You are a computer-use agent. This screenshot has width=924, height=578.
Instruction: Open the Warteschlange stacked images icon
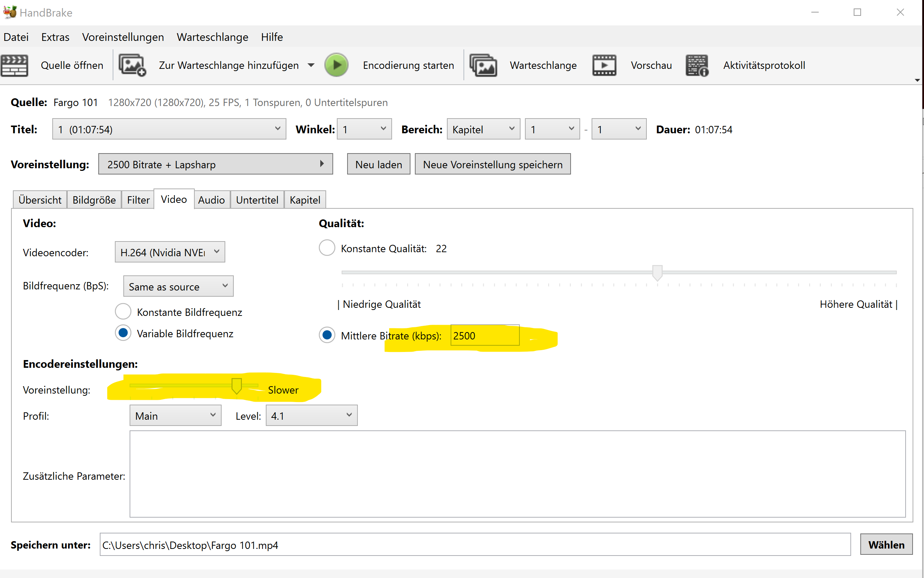[x=483, y=66]
